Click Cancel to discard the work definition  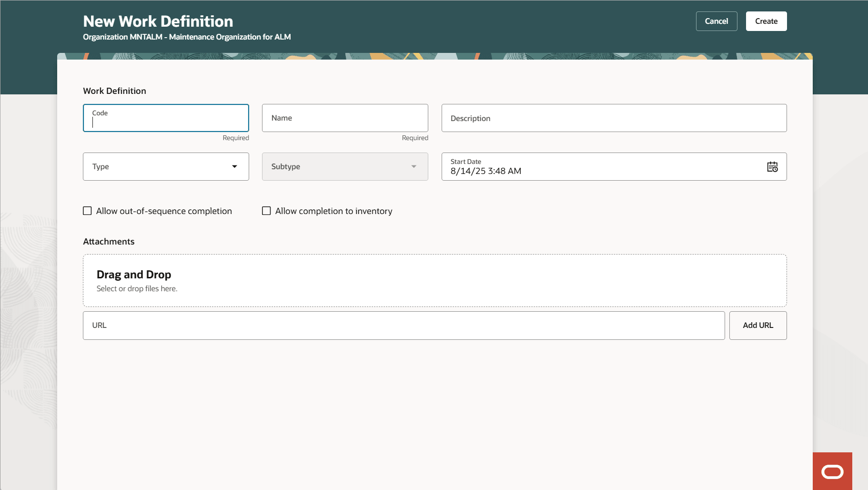717,21
